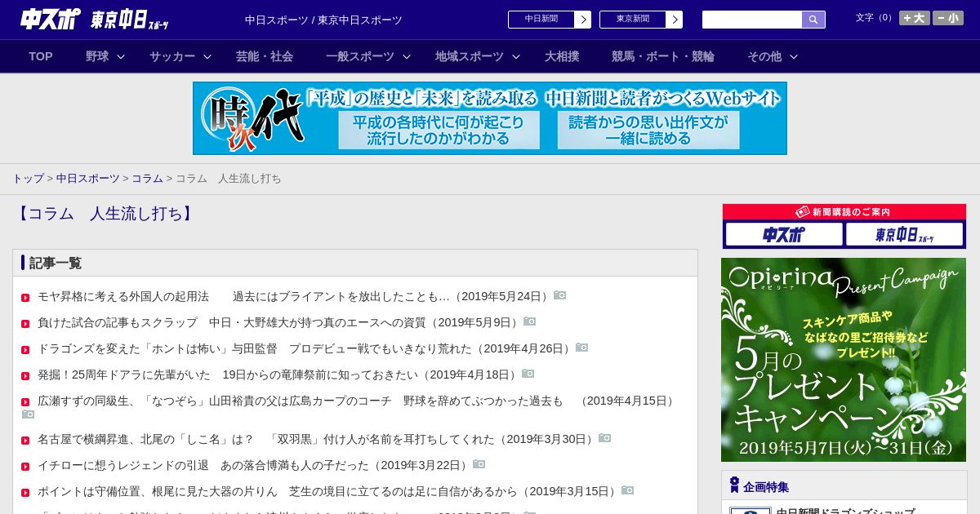Expand the サッカー dropdown chevron
The image size is (980, 514).
[x=207, y=57]
